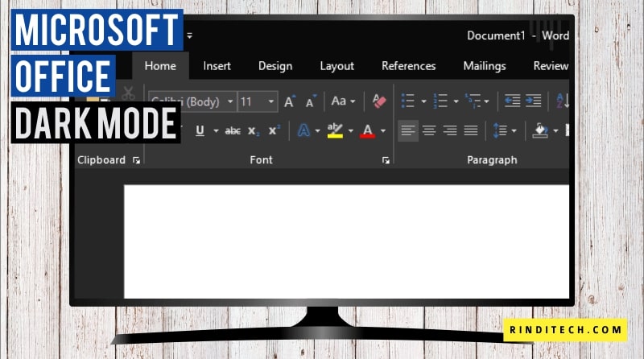This screenshot has width=644, height=359.
Task: Increase paragraph indent
Action: point(534,101)
